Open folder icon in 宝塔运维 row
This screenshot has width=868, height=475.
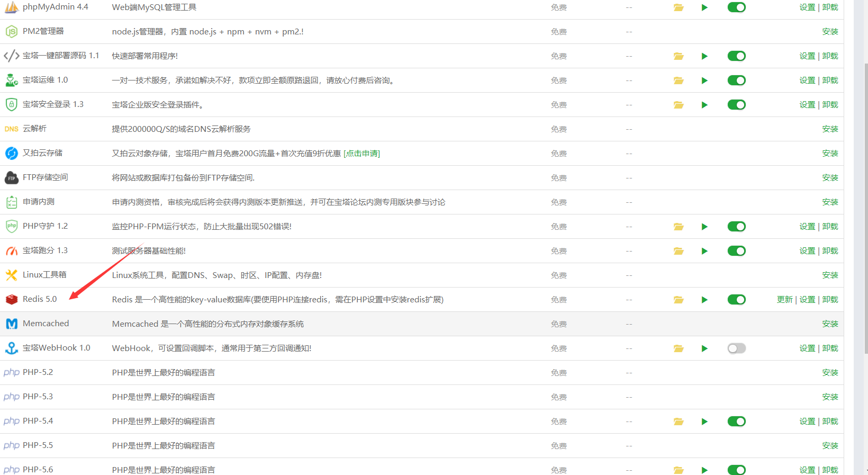point(679,80)
